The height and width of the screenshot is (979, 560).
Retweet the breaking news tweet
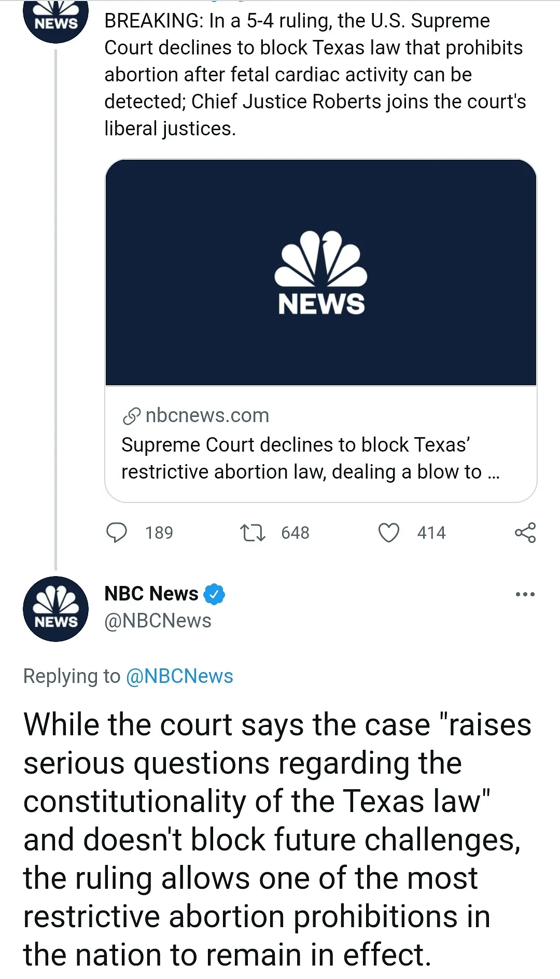pos(253,533)
